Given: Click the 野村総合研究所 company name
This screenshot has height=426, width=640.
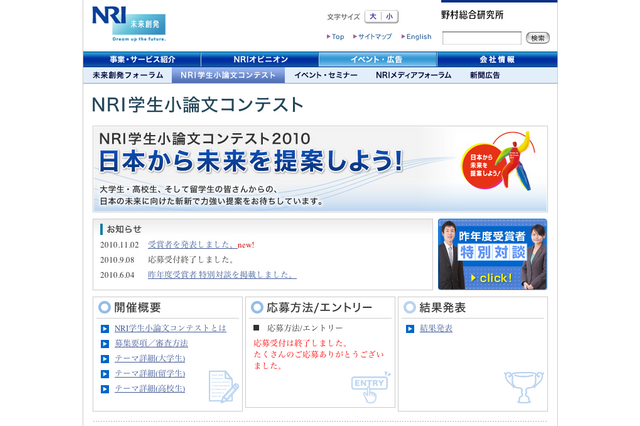Looking at the screenshot, I should point(472,15).
